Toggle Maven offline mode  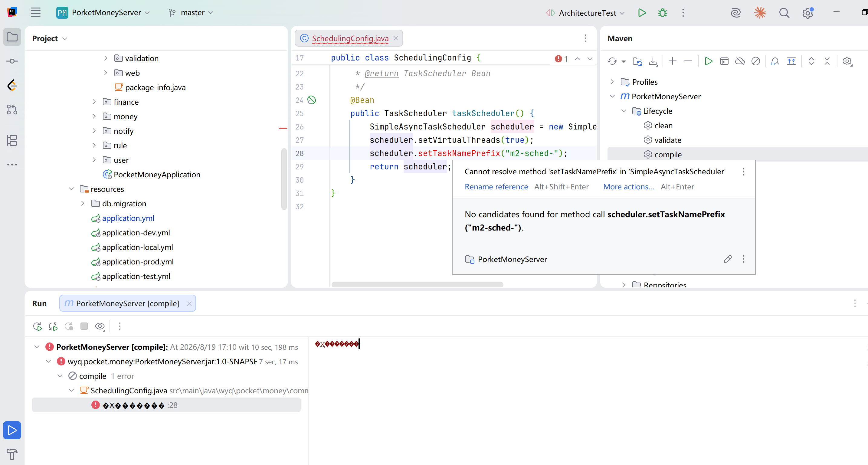tap(740, 61)
